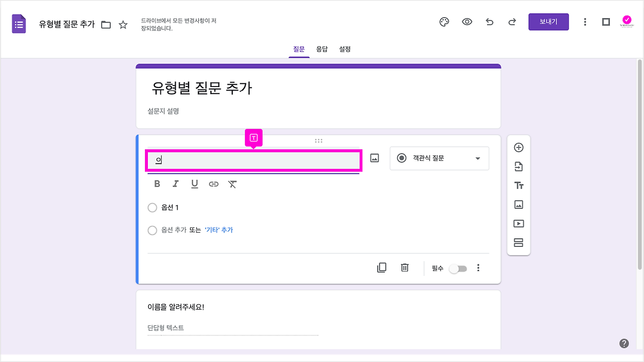
Task: Enable the 필수 (required) switch
Action: 457,268
